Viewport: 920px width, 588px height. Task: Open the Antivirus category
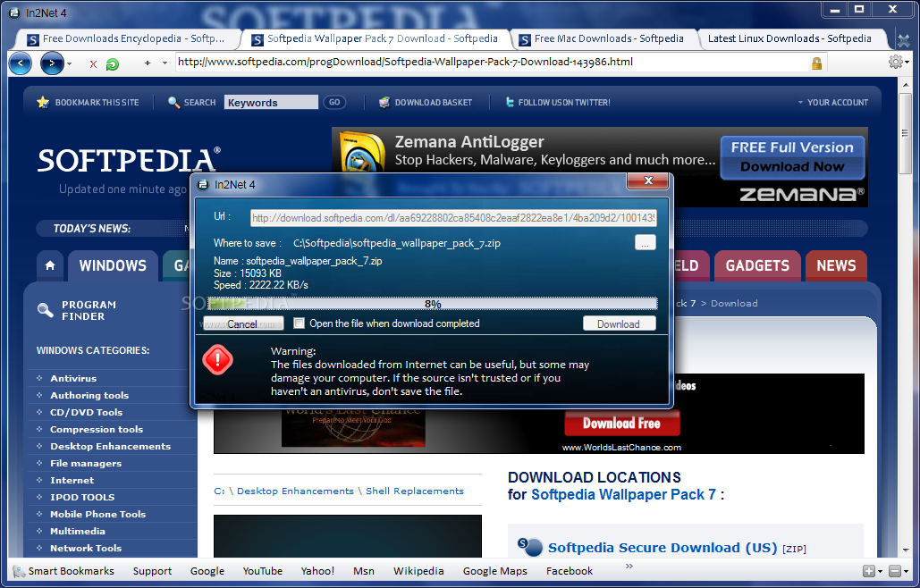coord(73,379)
